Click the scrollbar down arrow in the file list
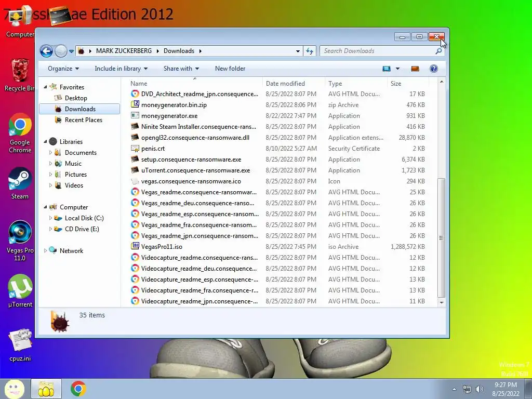 click(442, 302)
